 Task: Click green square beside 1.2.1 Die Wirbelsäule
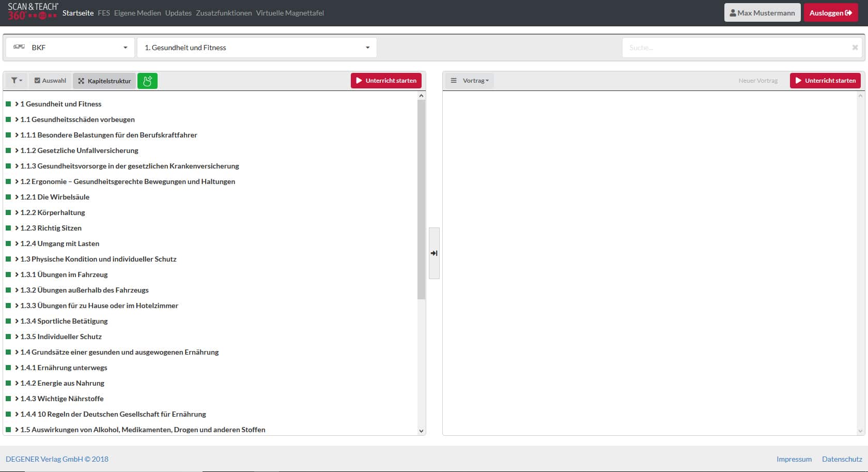(x=8, y=197)
